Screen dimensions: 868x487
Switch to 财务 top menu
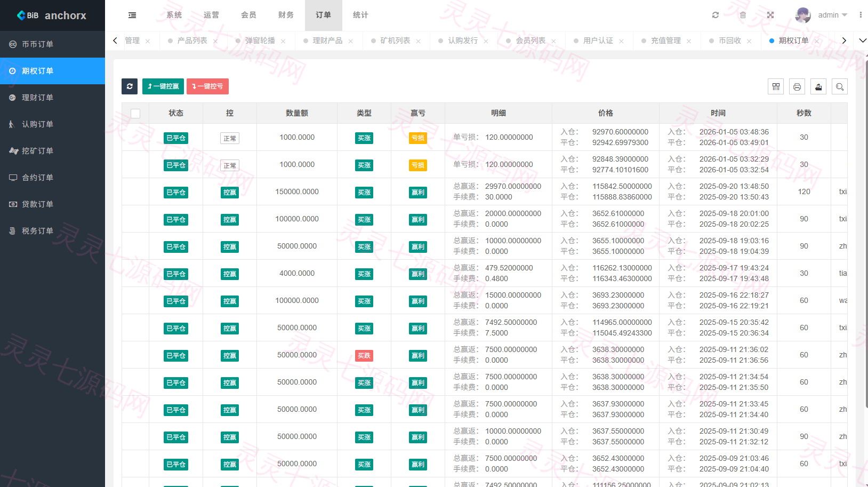(286, 15)
